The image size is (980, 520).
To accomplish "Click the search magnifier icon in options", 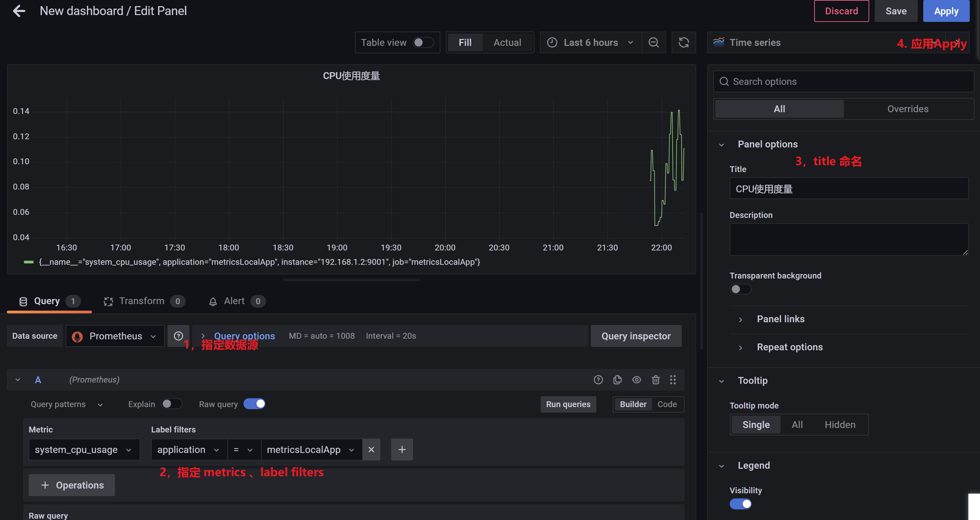I will pyautogui.click(x=724, y=81).
